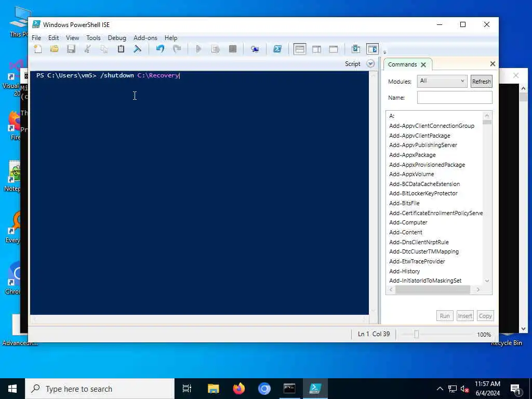532x399 pixels.
Task: Open Task View from the taskbar
Action: tap(187, 389)
